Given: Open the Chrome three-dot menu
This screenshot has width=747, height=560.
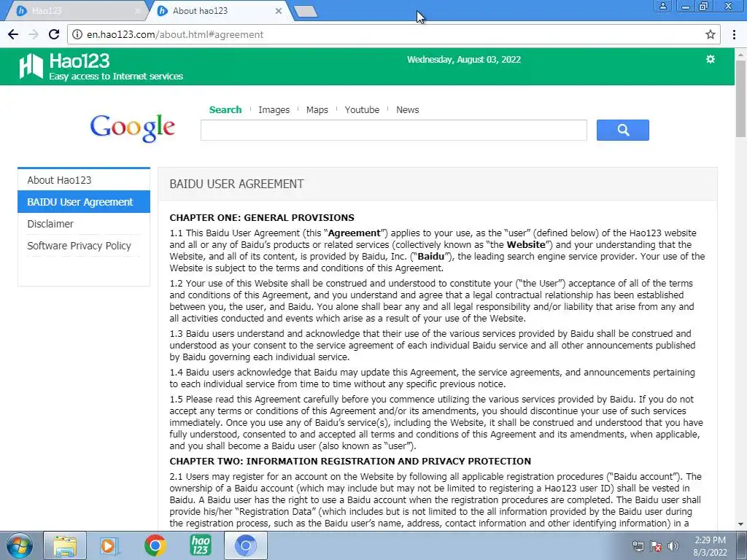Looking at the screenshot, I should [734, 34].
